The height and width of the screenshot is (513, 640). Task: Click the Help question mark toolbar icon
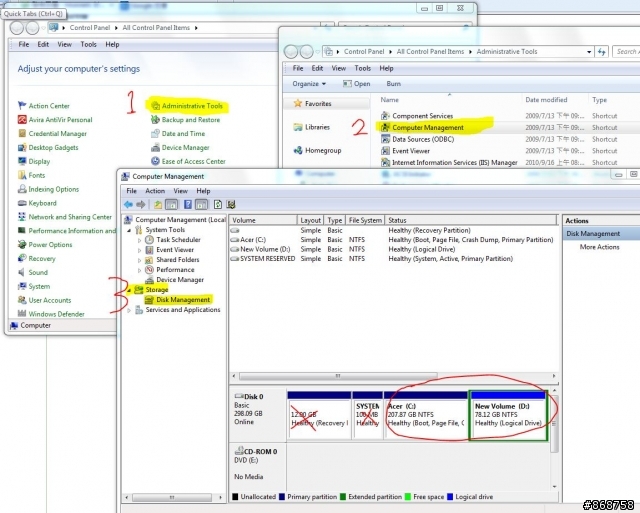188,204
